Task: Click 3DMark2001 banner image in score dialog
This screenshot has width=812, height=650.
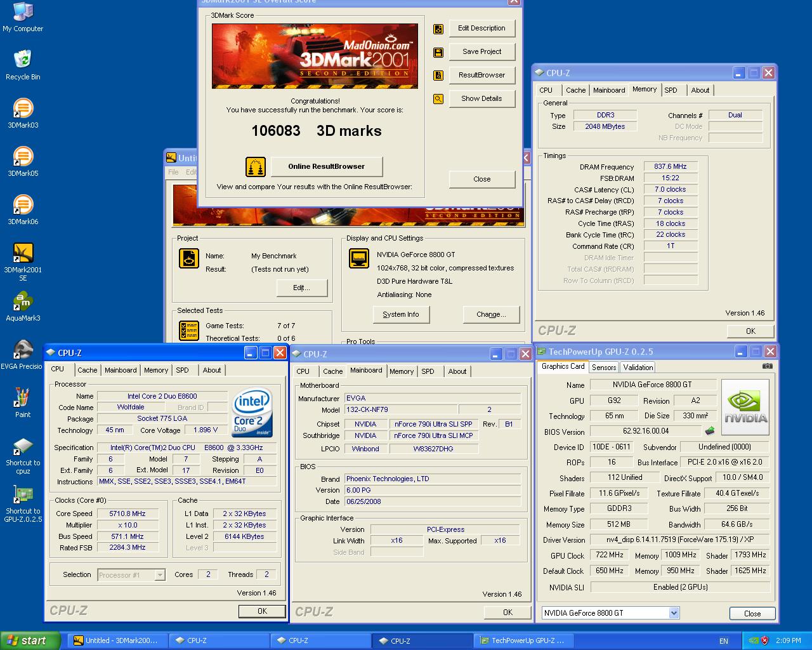Action: (x=315, y=56)
